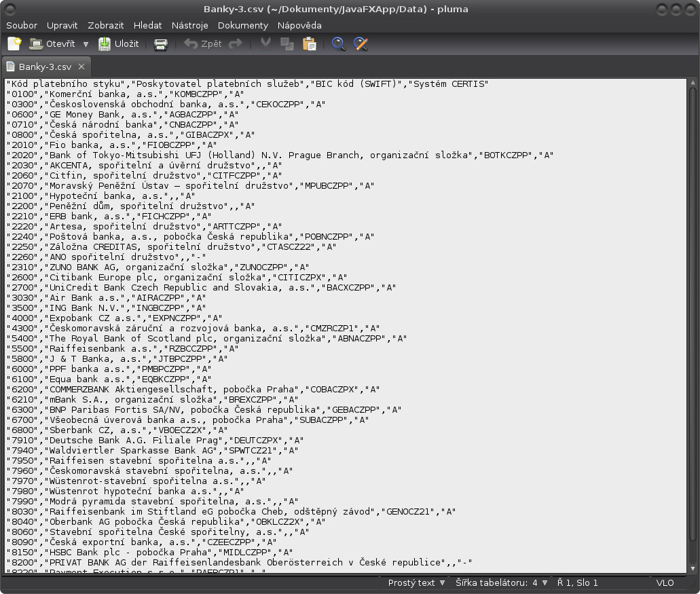Click the Redo arrow icon
The image size is (700, 594).
pos(235,43)
